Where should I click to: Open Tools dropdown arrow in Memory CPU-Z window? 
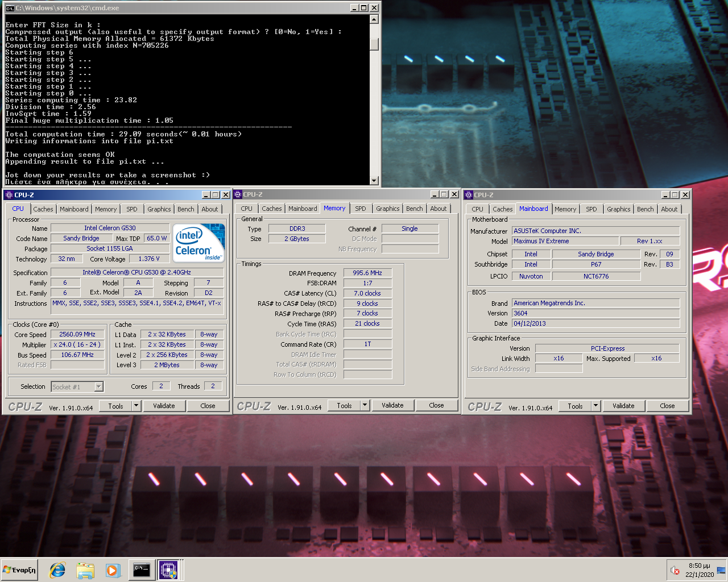click(365, 405)
